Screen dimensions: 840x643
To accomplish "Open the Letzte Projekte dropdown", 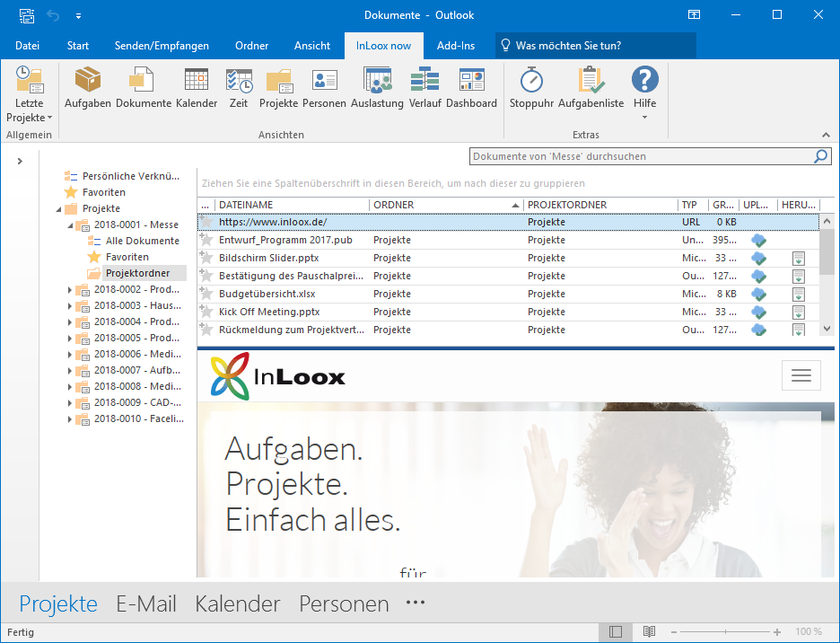I will 29,94.
